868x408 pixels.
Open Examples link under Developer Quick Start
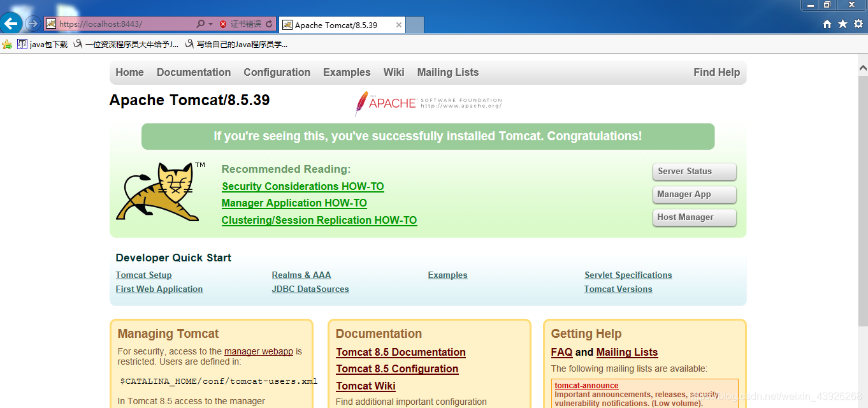tap(447, 275)
